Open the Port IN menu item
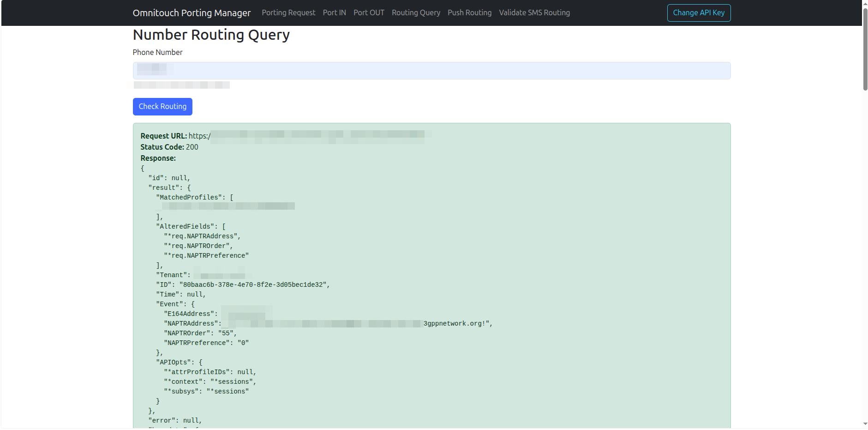 [x=334, y=13]
